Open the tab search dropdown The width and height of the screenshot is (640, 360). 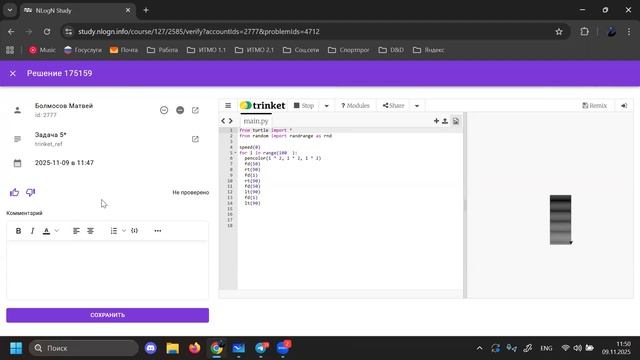[10, 11]
